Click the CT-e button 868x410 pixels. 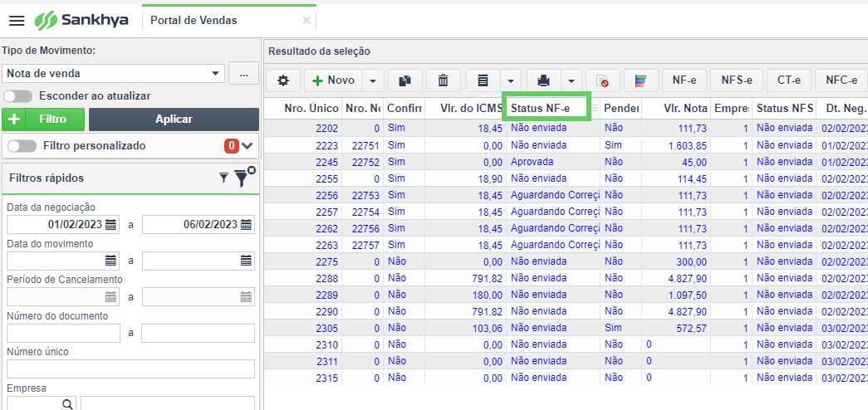pyautogui.click(x=789, y=81)
